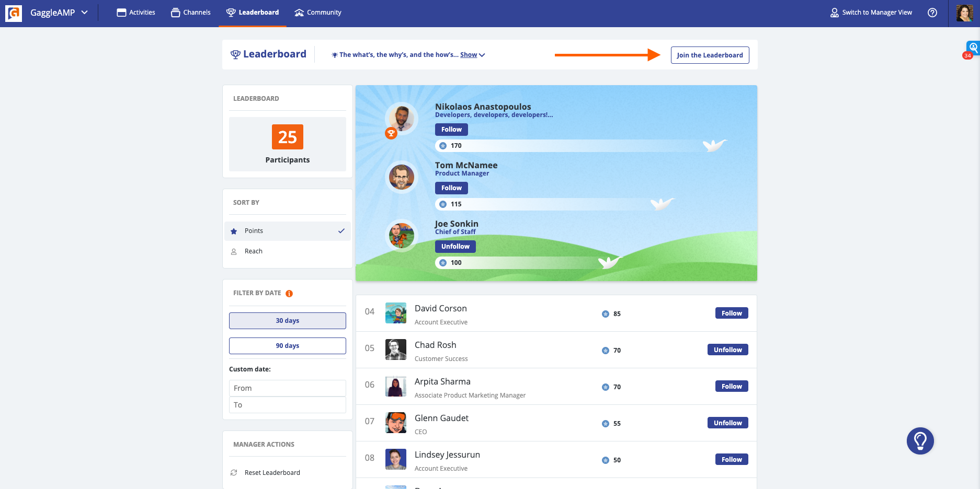980x489 pixels.
Task: Open the Channels tab
Action: [191, 13]
